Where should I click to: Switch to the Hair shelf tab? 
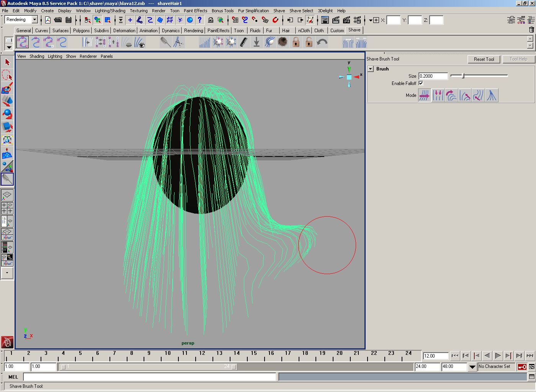(x=286, y=31)
